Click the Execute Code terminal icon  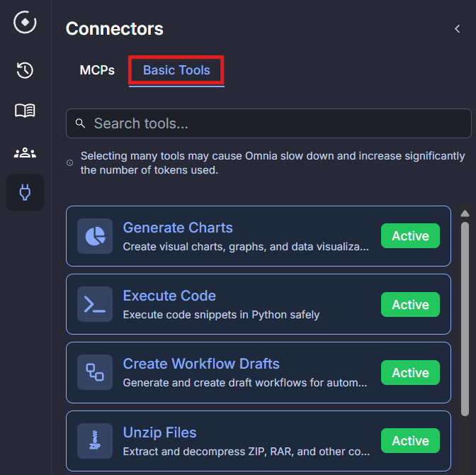95,304
